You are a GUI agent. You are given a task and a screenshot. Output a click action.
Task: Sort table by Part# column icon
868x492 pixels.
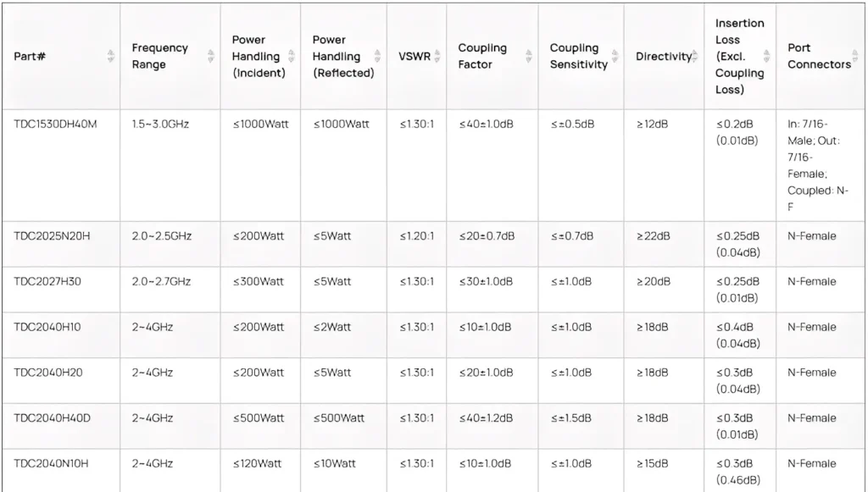click(111, 56)
